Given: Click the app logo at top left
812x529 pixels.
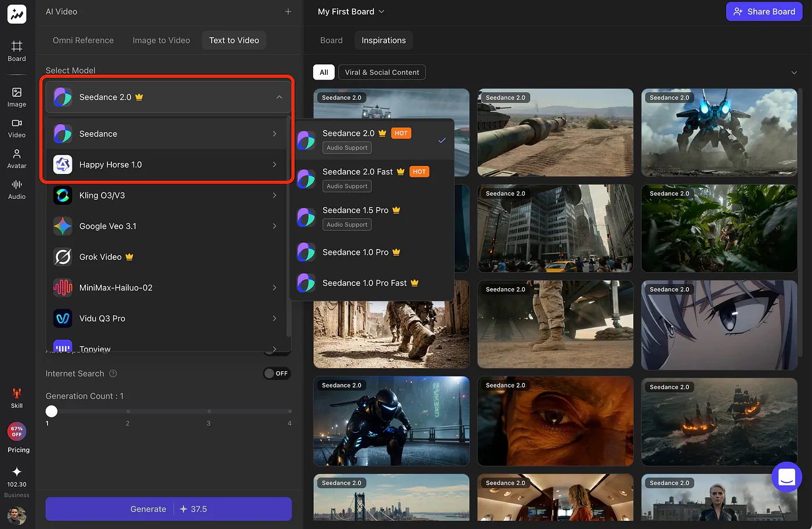Looking at the screenshot, I should click(17, 14).
